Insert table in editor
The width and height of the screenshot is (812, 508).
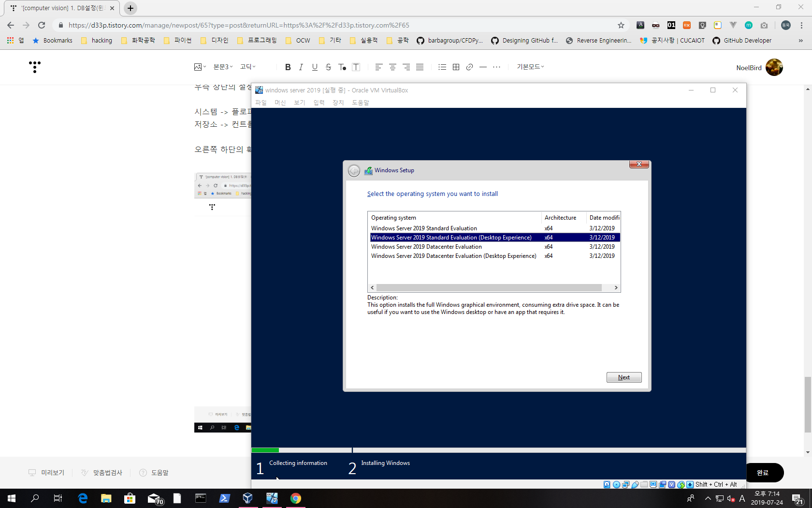click(456, 67)
